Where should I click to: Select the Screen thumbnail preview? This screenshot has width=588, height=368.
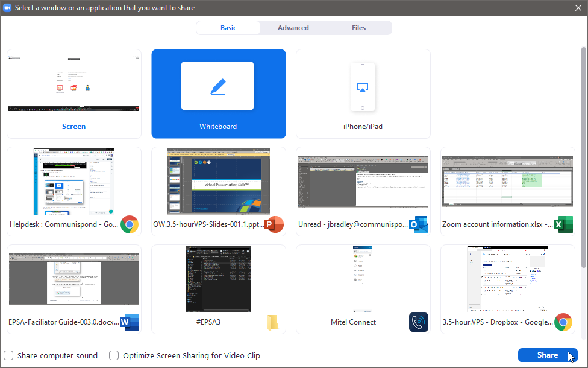74,85
